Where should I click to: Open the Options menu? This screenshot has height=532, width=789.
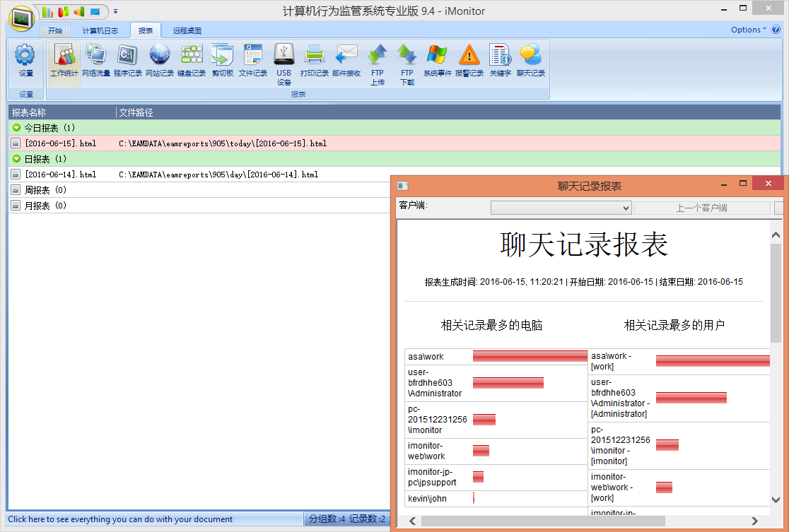pos(748,30)
